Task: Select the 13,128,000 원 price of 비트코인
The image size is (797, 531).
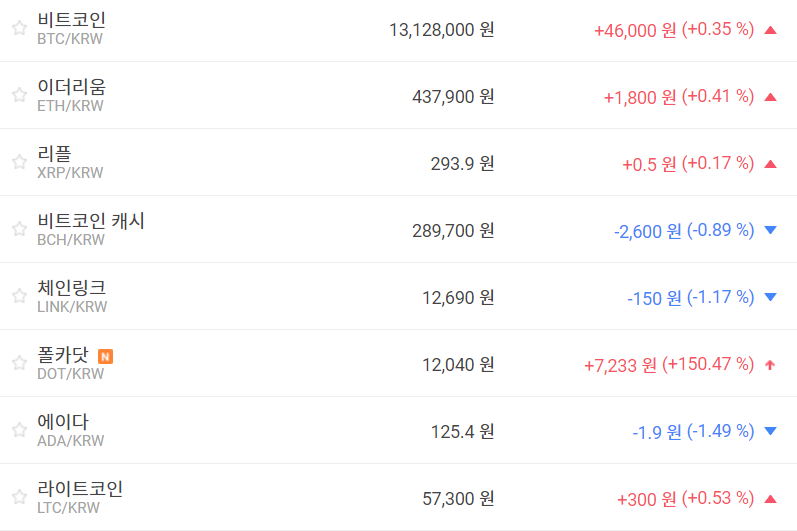Action: pos(441,30)
